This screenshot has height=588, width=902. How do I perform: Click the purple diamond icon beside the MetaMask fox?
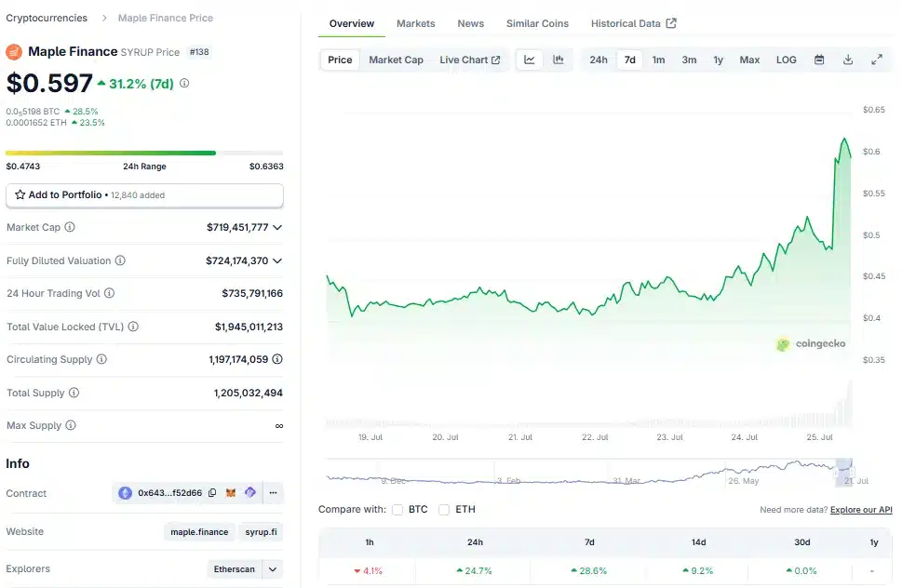click(250, 492)
